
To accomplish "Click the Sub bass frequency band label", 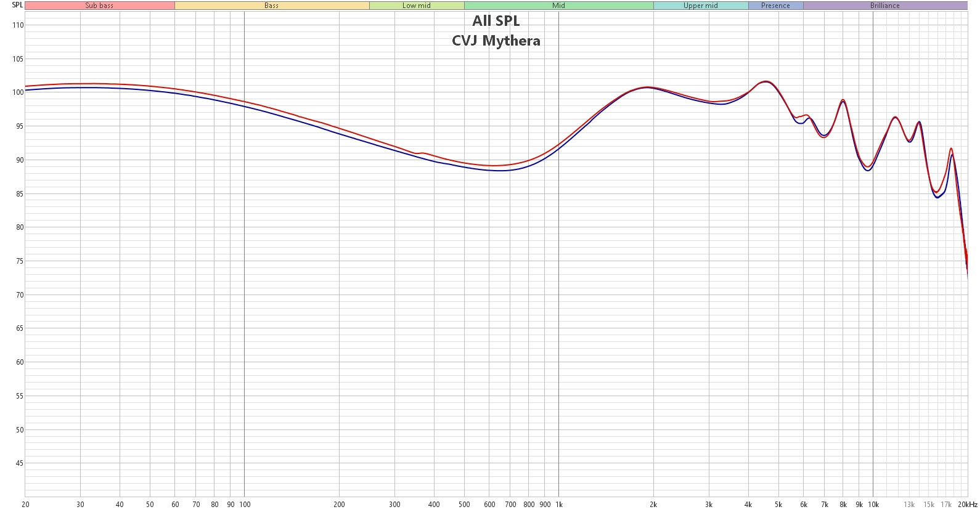I will 99,6.
